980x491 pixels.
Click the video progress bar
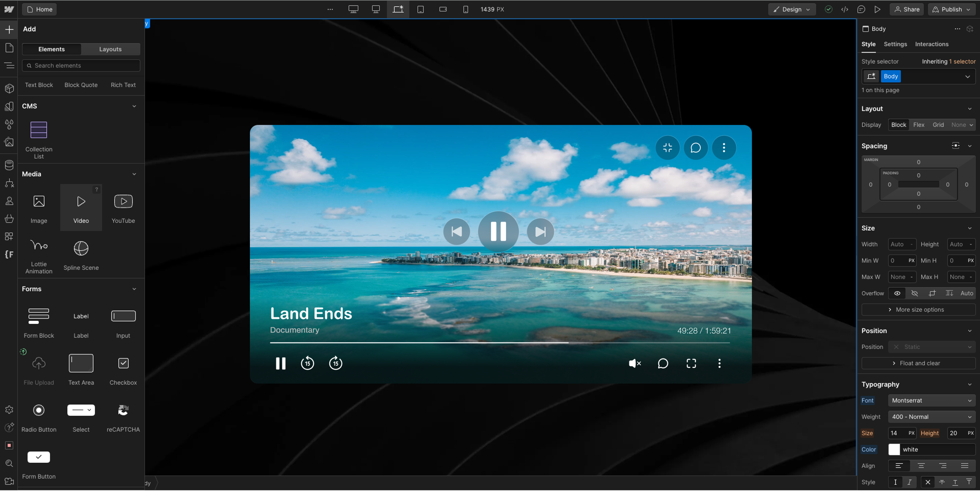[500, 342]
